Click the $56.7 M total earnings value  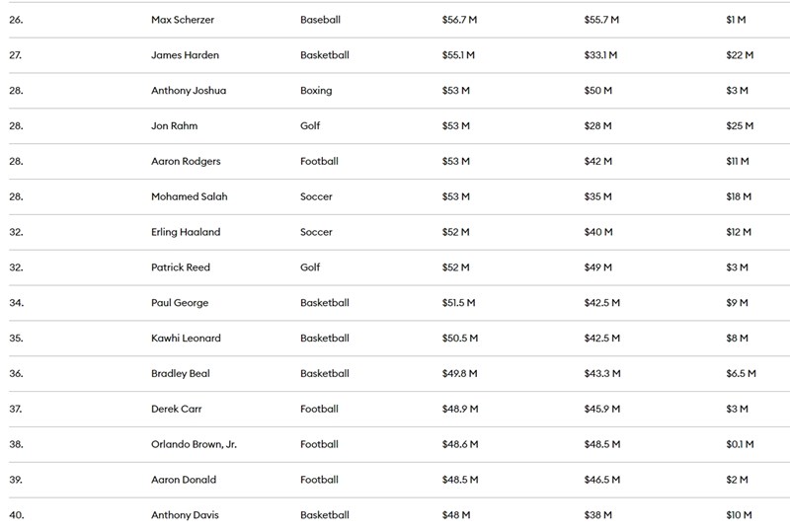click(459, 20)
